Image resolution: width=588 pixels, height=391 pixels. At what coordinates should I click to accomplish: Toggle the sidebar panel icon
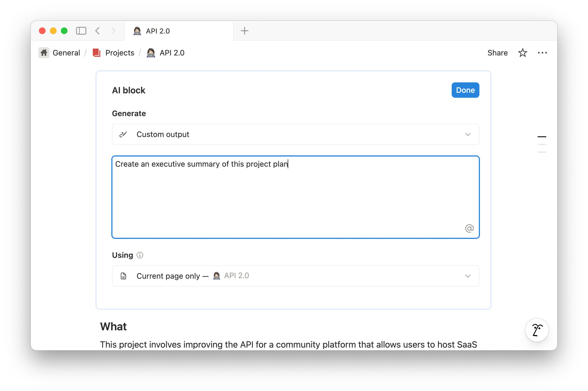[x=81, y=31]
